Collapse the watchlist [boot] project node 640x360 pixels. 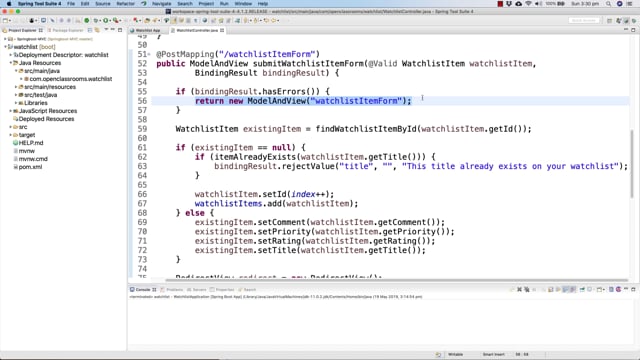pyautogui.click(x=5, y=47)
